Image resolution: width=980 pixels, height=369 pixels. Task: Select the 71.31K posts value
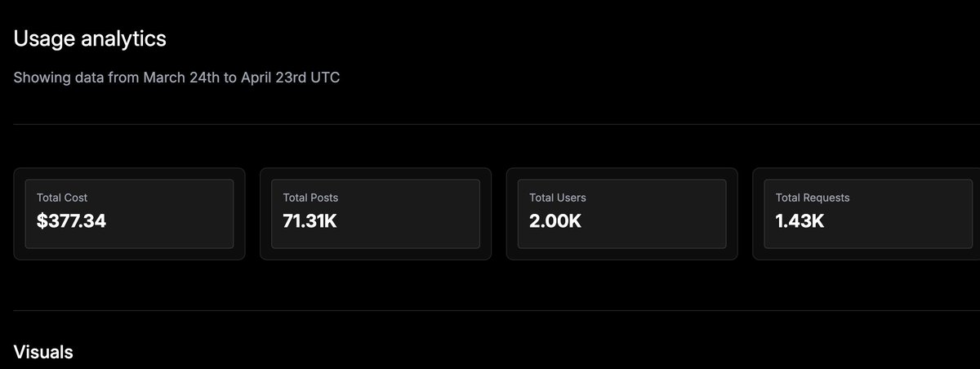click(x=310, y=220)
